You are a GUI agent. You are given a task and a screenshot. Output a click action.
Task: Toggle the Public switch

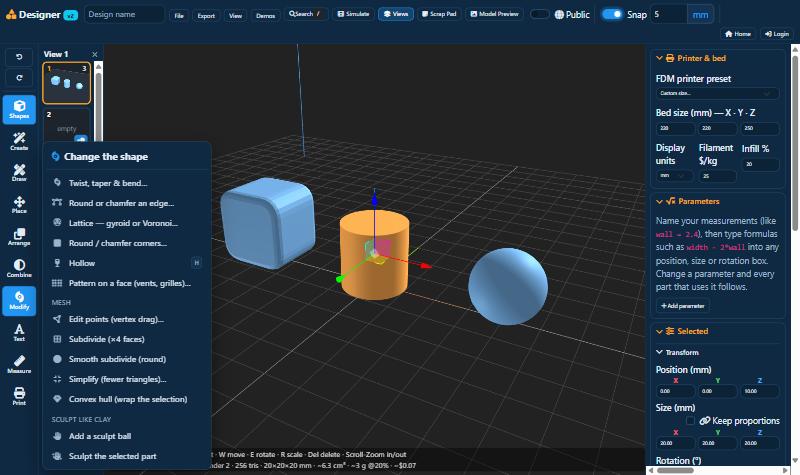pos(539,14)
